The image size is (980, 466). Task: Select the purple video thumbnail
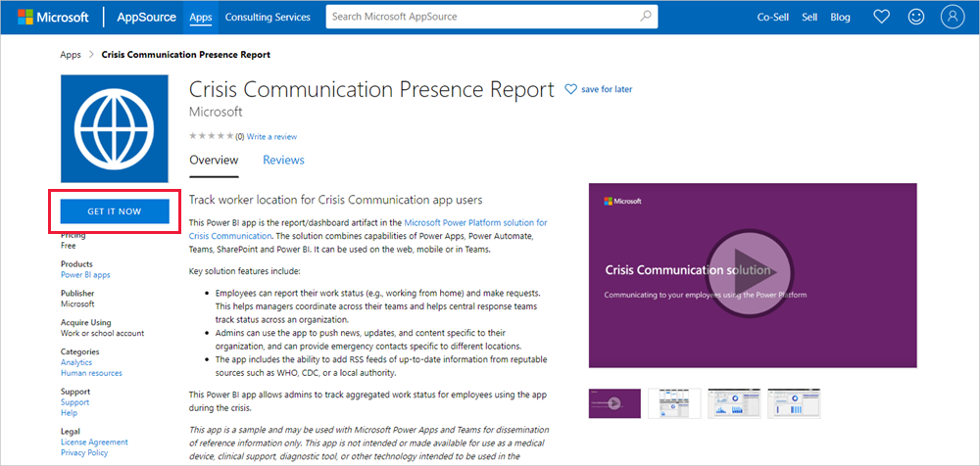[x=614, y=403]
